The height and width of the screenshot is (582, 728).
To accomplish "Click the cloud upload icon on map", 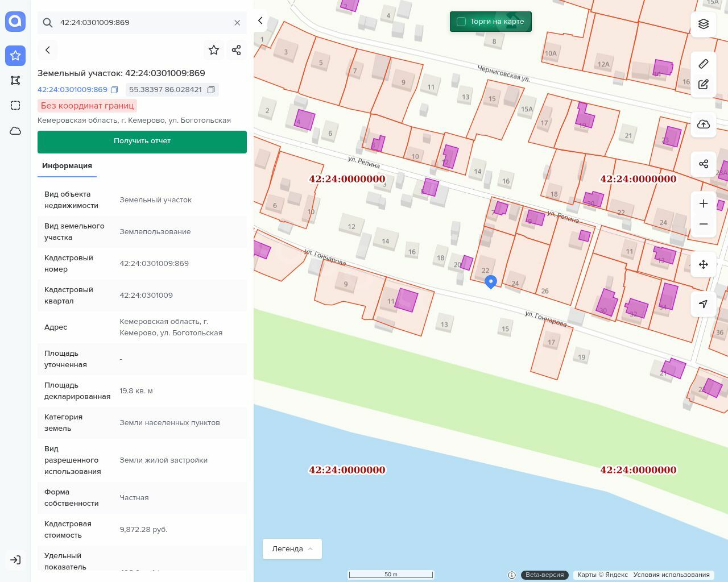I will pos(704,124).
